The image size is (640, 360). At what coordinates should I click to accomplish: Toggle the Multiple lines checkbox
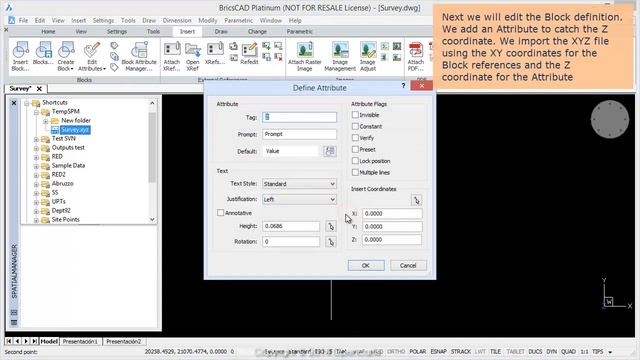pyautogui.click(x=355, y=172)
